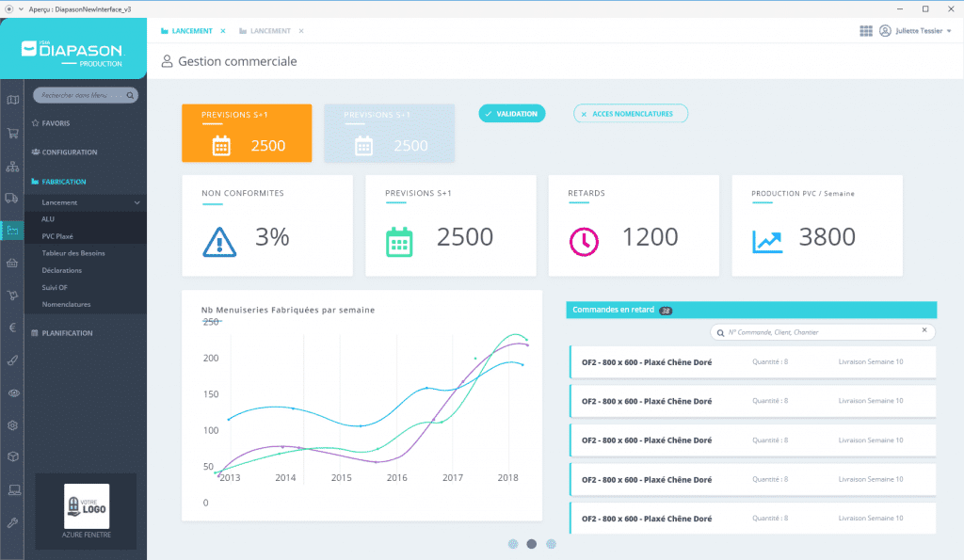Switch to the second LANCEMENT tab
The image size is (964, 560).
tap(270, 31)
